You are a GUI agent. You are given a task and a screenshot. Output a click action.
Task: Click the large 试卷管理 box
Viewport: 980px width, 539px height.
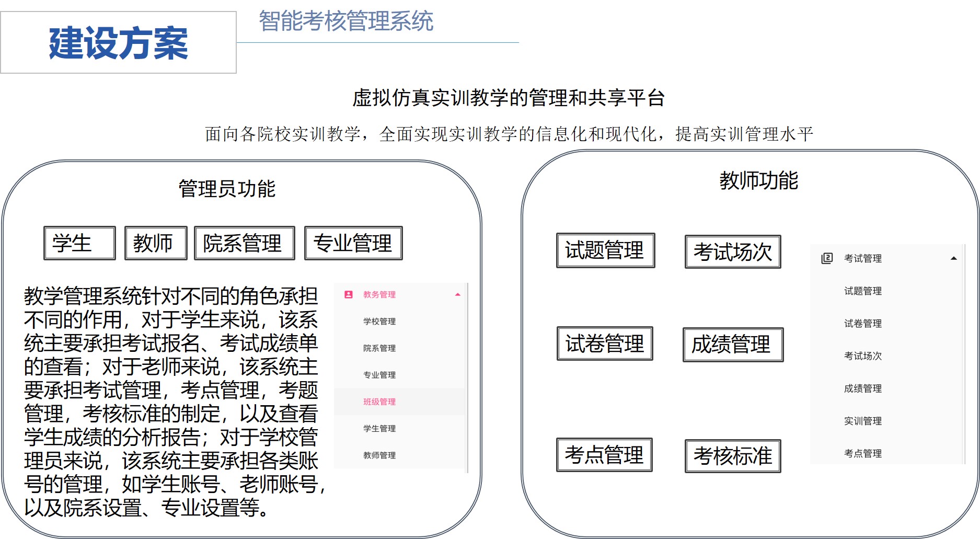[x=605, y=343]
